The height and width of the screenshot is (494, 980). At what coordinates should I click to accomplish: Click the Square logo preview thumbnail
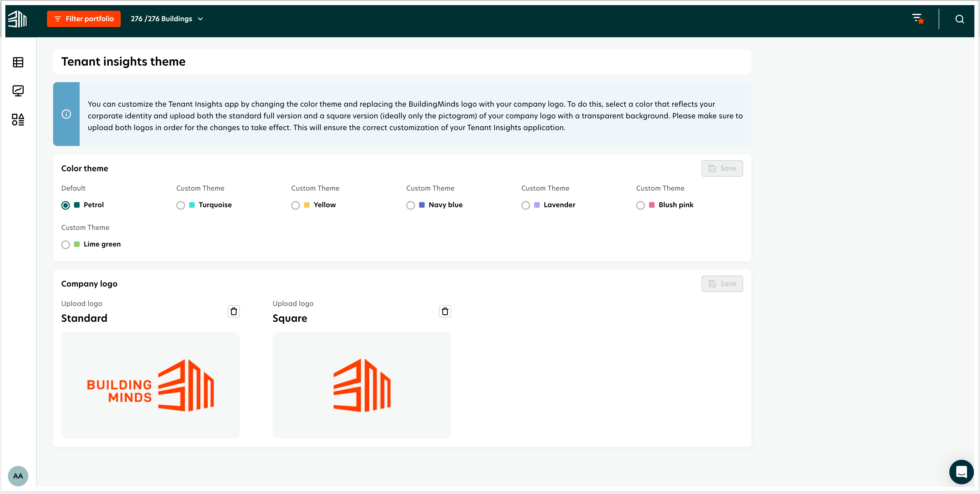click(361, 385)
